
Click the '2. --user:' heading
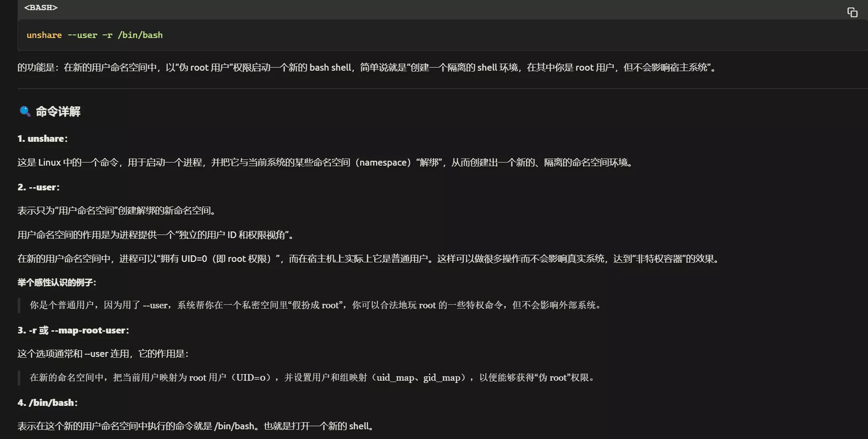click(x=39, y=187)
